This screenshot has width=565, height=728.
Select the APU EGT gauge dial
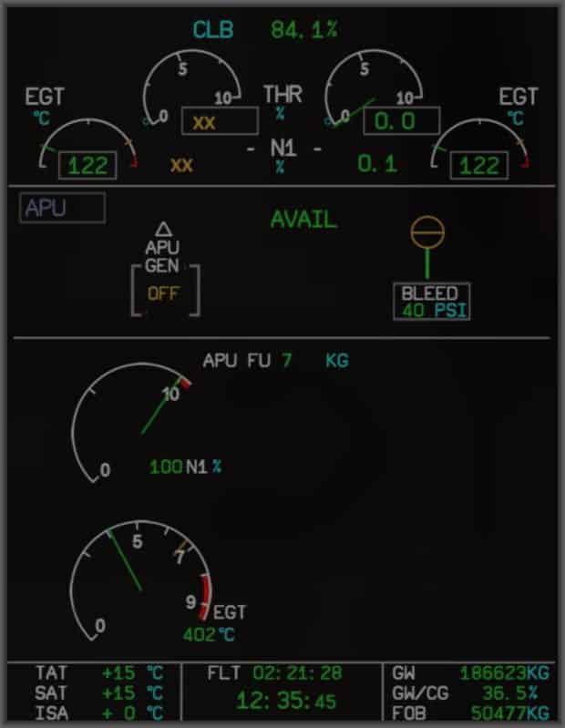[140, 580]
